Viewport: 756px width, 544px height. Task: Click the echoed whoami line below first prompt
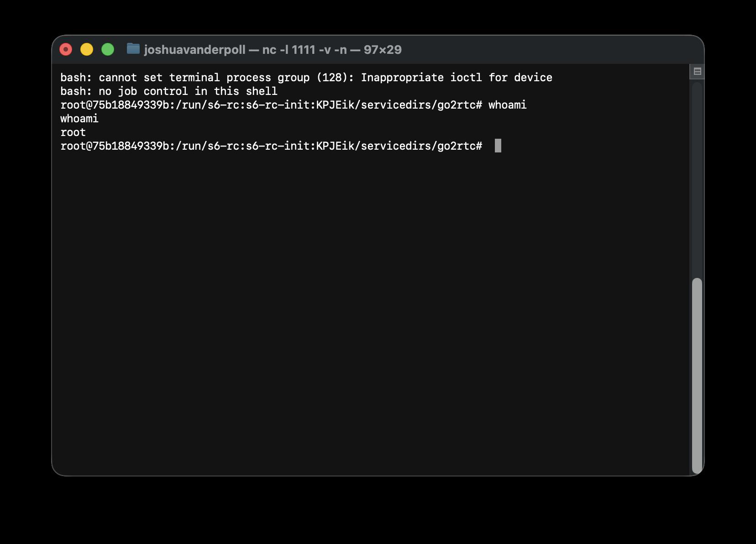coord(79,119)
